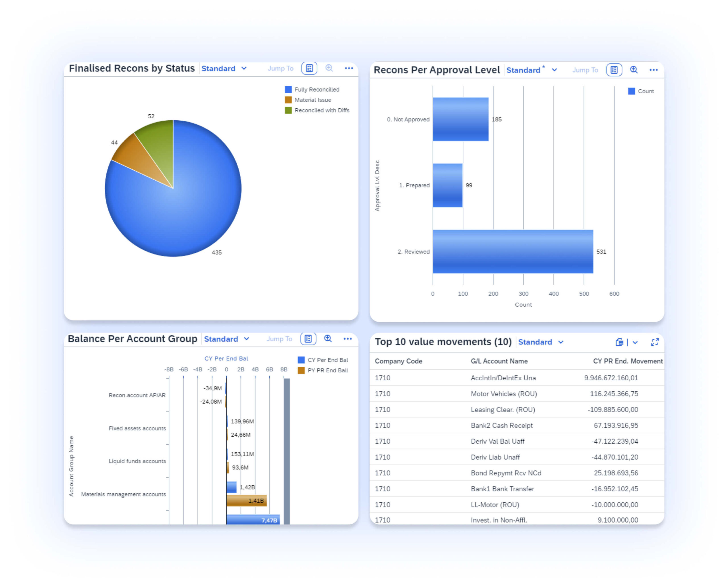Click Jump To in Balance Per Account Group
The image size is (728, 588).
pyautogui.click(x=279, y=339)
